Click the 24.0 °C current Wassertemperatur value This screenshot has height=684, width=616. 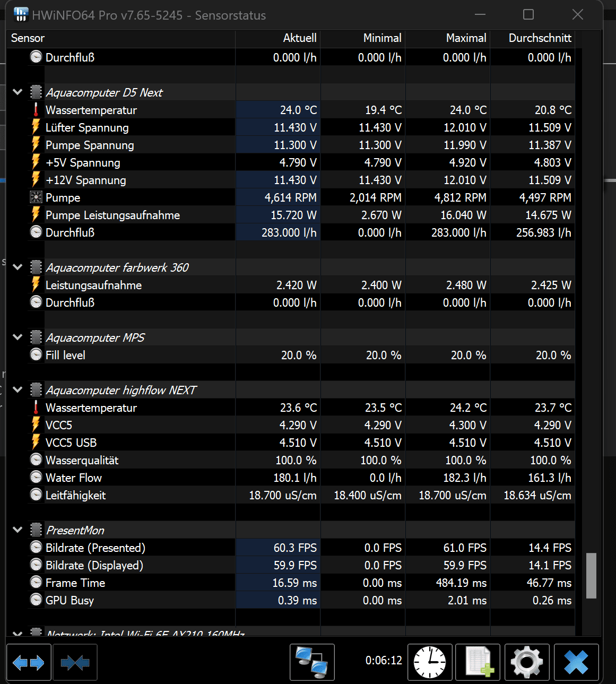point(298,110)
